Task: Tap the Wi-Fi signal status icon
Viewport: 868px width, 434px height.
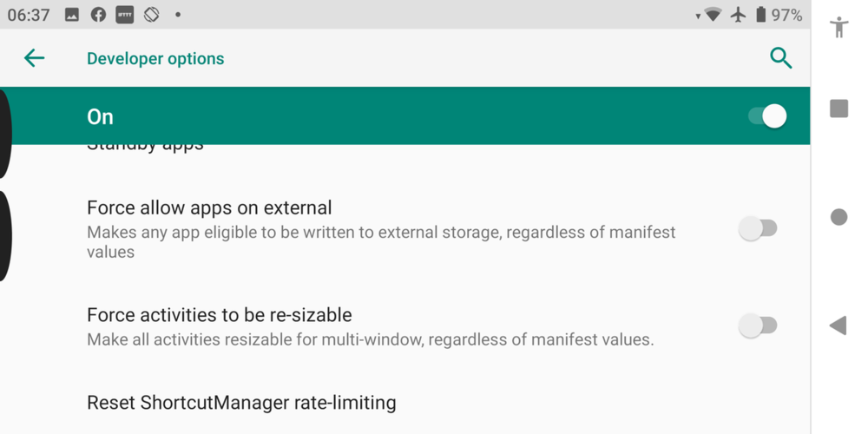Action: 713,15
